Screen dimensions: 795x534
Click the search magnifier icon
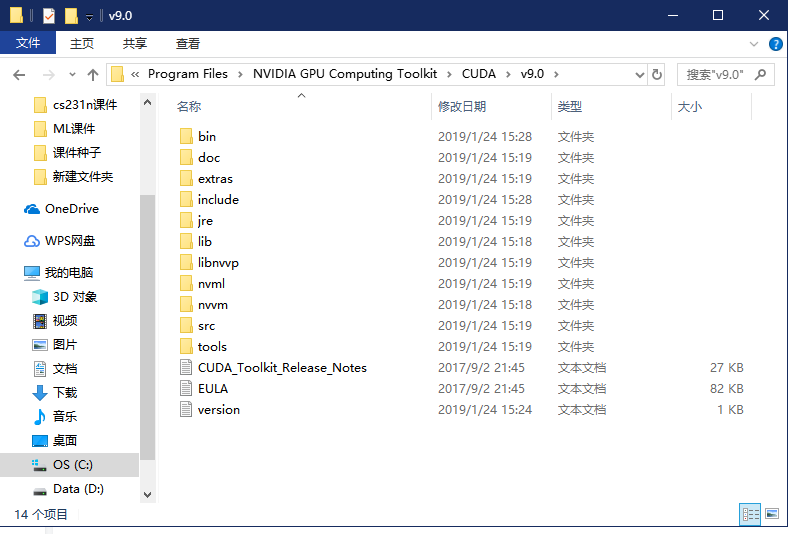(760, 75)
